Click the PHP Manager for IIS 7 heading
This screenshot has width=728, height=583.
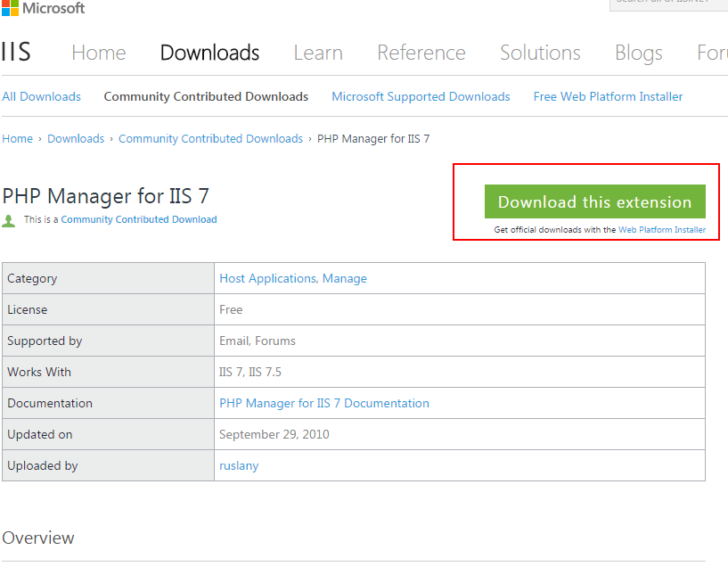pyautogui.click(x=105, y=196)
